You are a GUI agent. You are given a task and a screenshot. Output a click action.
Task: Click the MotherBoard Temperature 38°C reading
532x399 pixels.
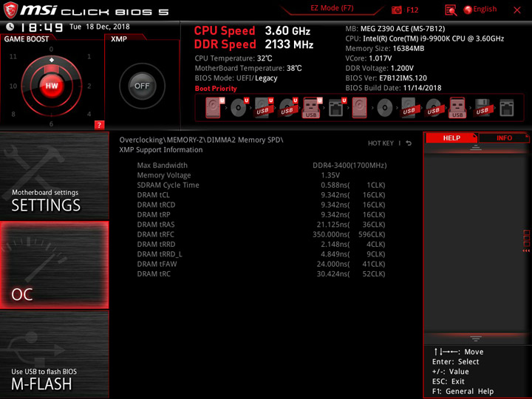click(x=248, y=68)
